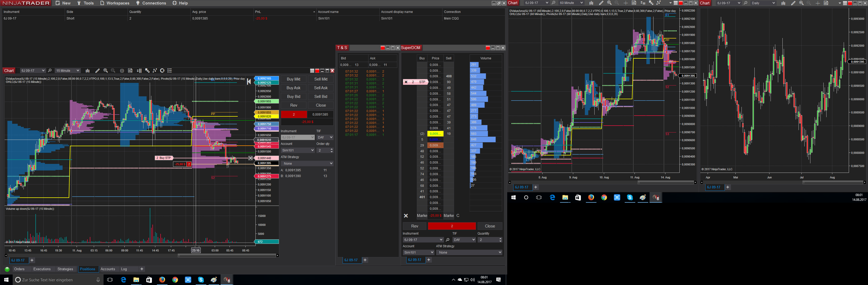
Task: Add new tab next to Log tab
Action: point(142,269)
